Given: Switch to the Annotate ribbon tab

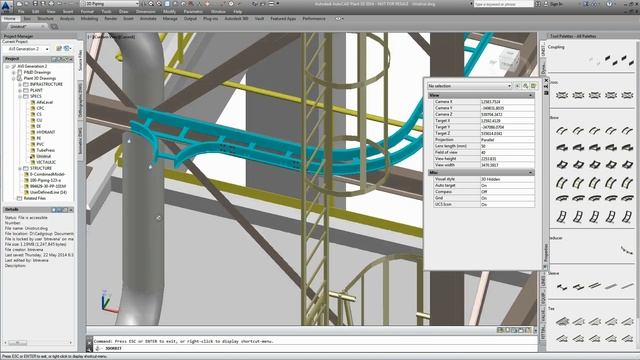Looking at the screenshot, I should (x=148, y=19).
